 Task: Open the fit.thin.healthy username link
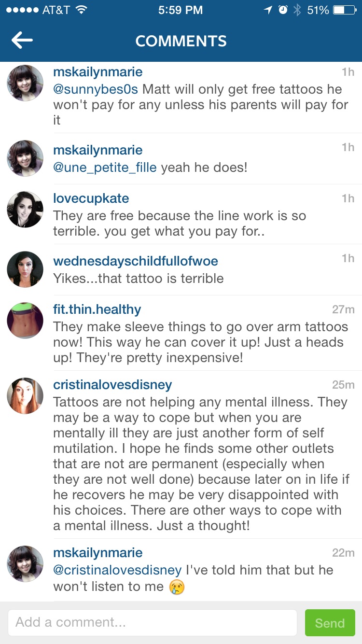(x=97, y=309)
